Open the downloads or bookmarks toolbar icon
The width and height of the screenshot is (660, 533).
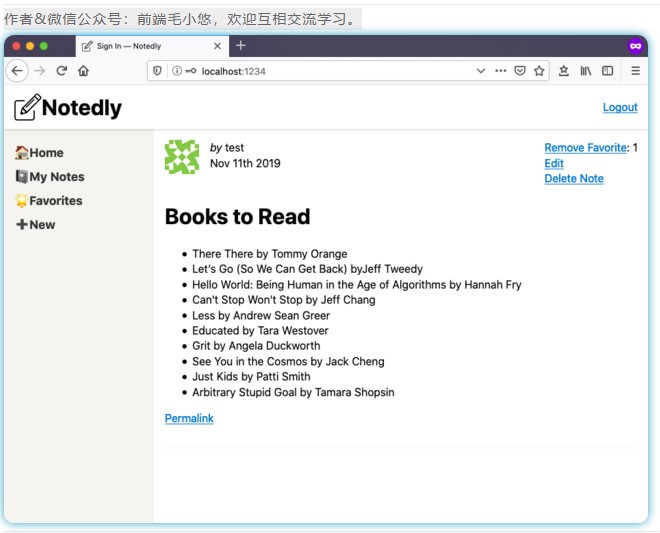pyautogui.click(x=564, y=71)
